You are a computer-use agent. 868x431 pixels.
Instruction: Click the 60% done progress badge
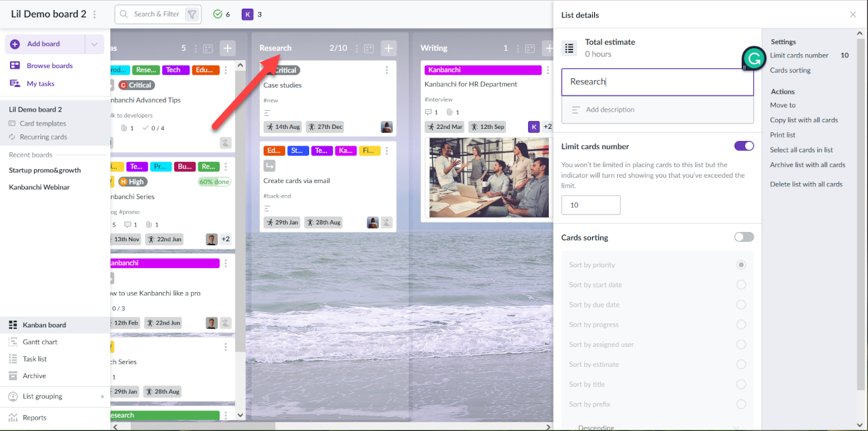[x=214, y=182]
